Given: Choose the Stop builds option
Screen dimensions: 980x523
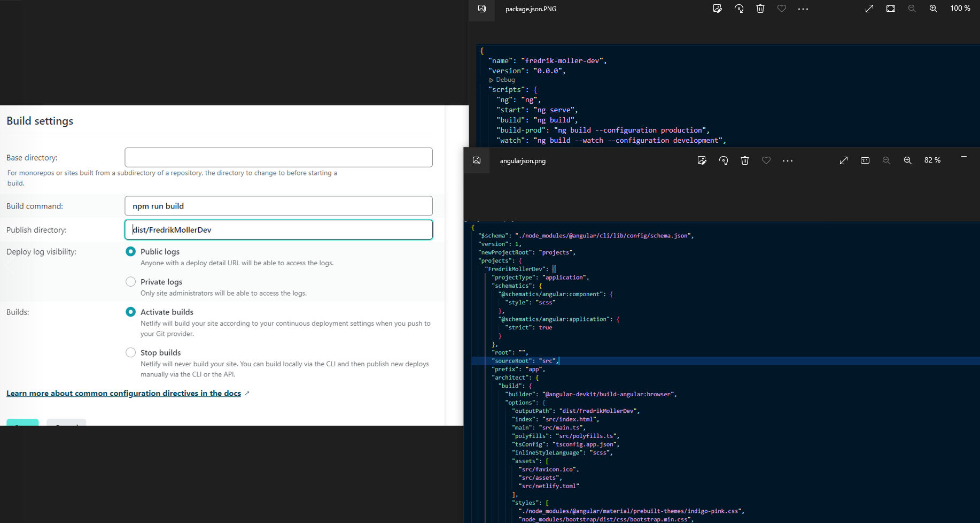Looking at the screenshot, I should coord(130,352).
